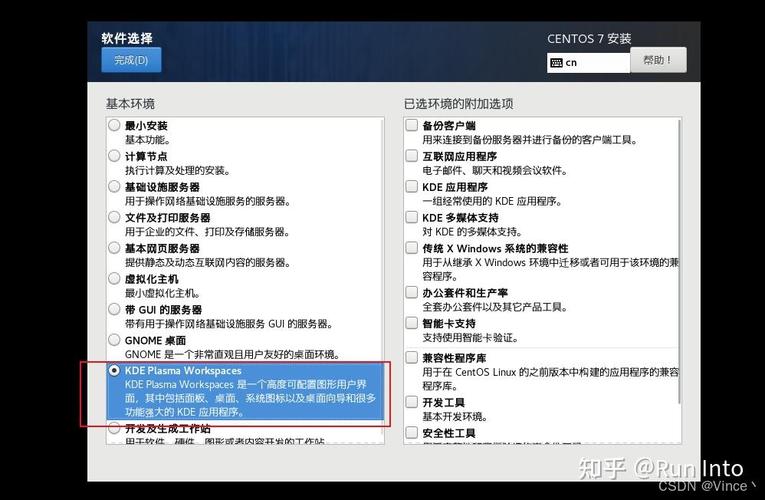Enable the 安全性工具 checkbox
Viewport: 765px width, 500px height.
(412, 433)
